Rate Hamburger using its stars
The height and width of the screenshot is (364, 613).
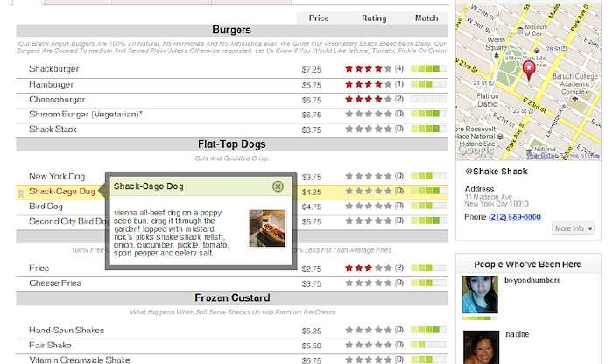(369, 84)
